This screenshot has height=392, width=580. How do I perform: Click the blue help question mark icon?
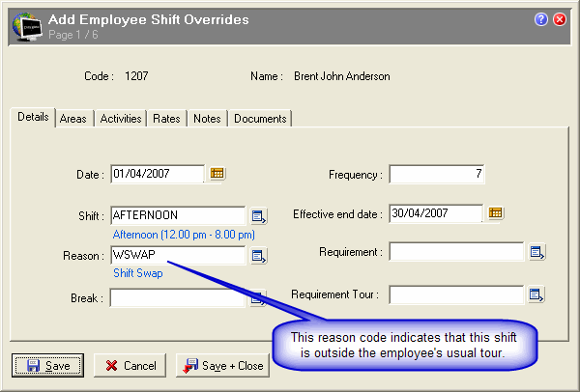point(541,19)
